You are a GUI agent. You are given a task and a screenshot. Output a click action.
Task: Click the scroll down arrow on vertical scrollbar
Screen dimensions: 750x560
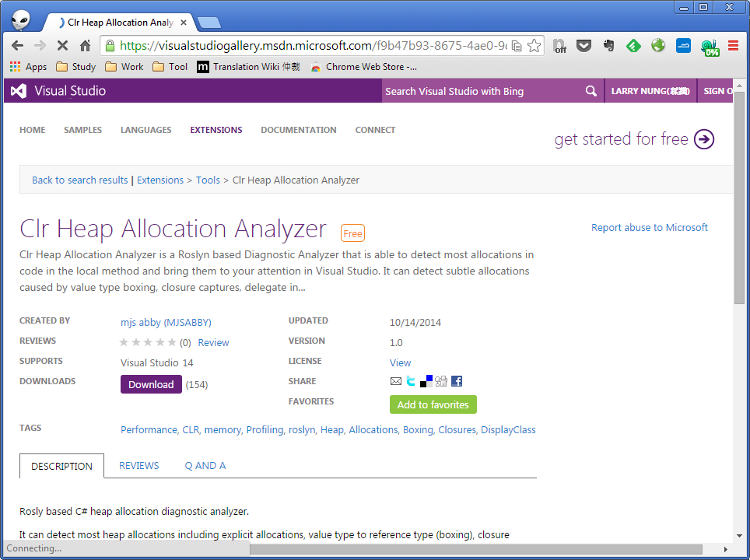739,536
